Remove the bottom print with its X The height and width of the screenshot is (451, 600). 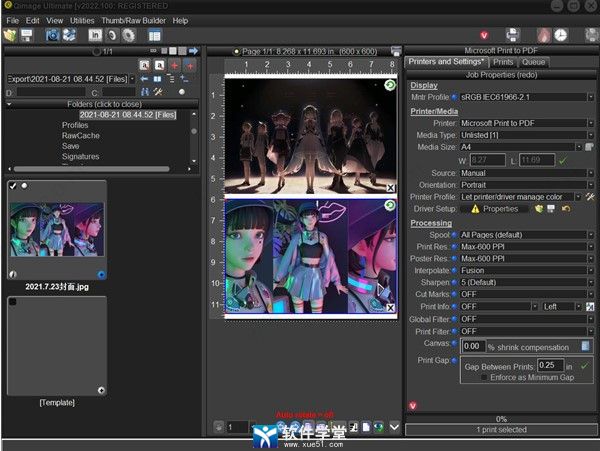390,308
